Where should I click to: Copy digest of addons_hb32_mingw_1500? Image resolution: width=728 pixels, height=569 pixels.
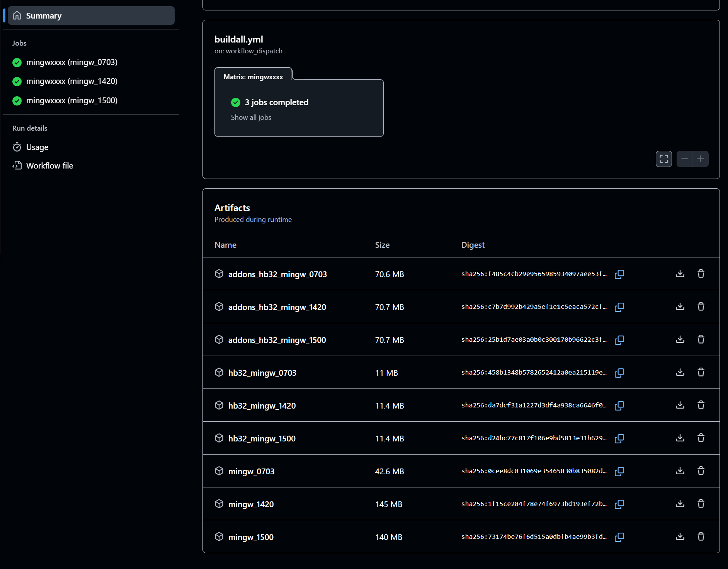[619, 340]
